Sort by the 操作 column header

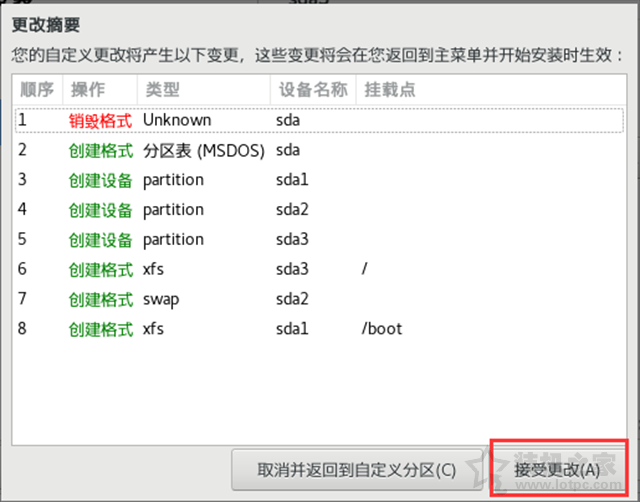pos(100,89)
